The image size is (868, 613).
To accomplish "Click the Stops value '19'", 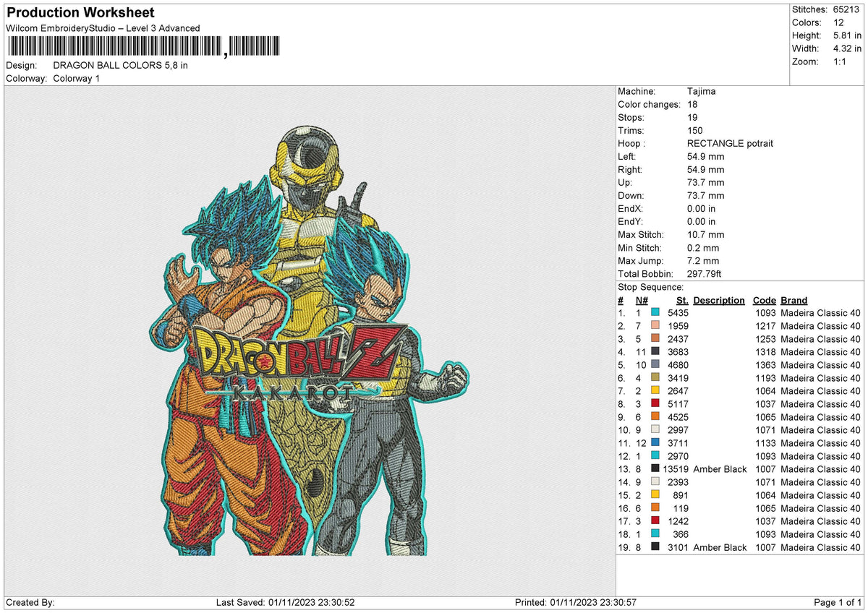I will [x=693, y=117].
